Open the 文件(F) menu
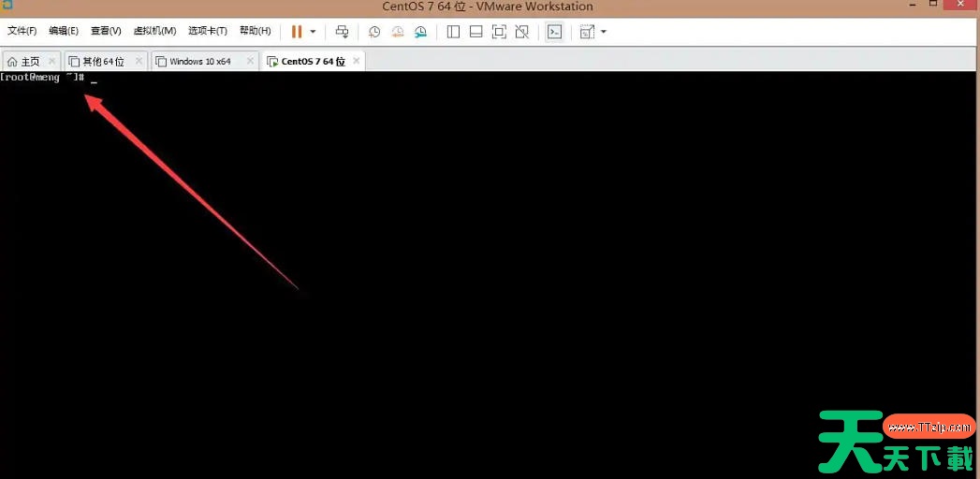Screen dimensions: 980x479 point(22,31)
